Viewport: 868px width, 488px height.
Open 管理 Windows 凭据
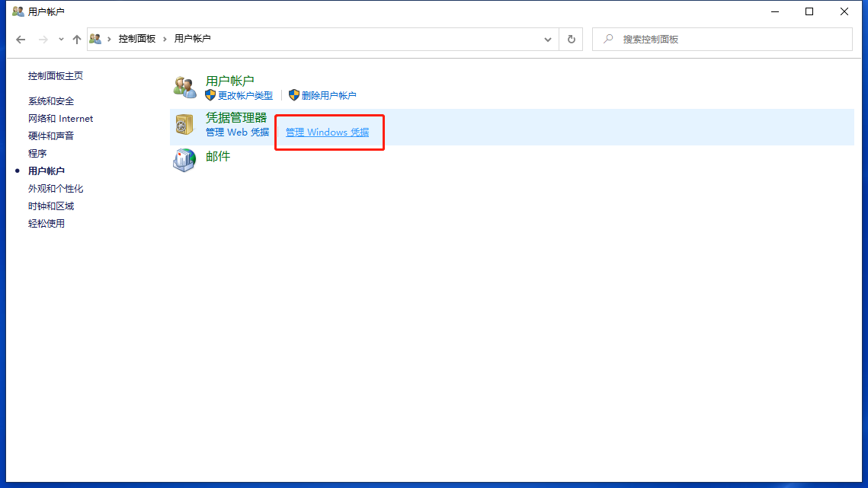(x=328, y=132)
